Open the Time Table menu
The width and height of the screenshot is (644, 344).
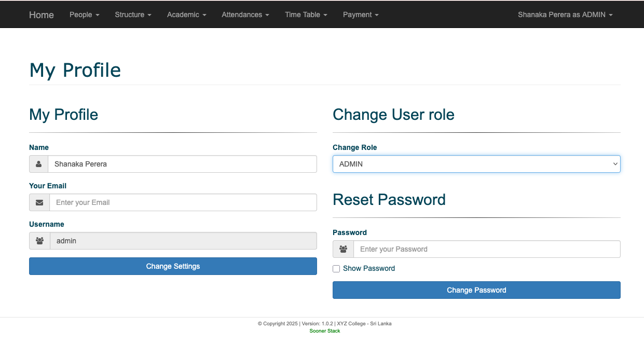(306, 15)
